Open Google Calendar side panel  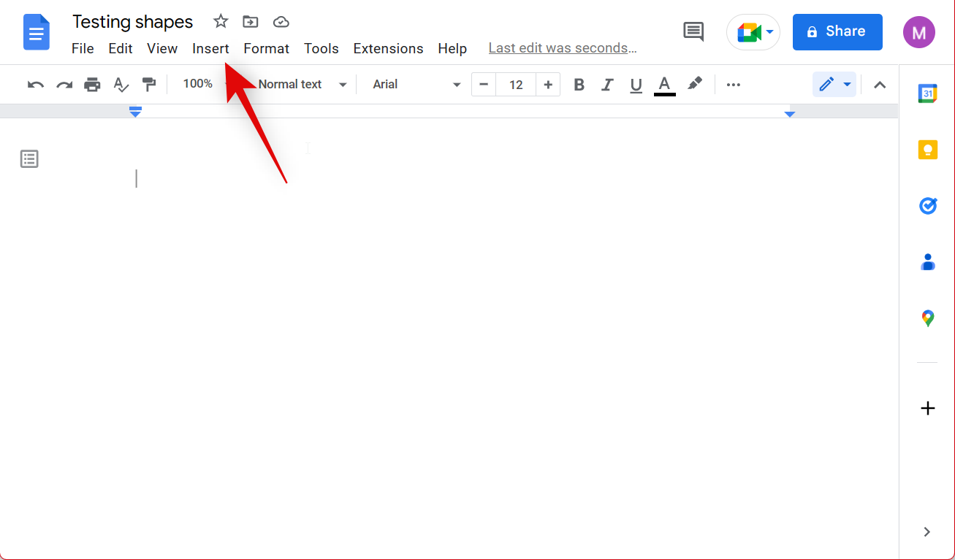click(x=927, y=93)
